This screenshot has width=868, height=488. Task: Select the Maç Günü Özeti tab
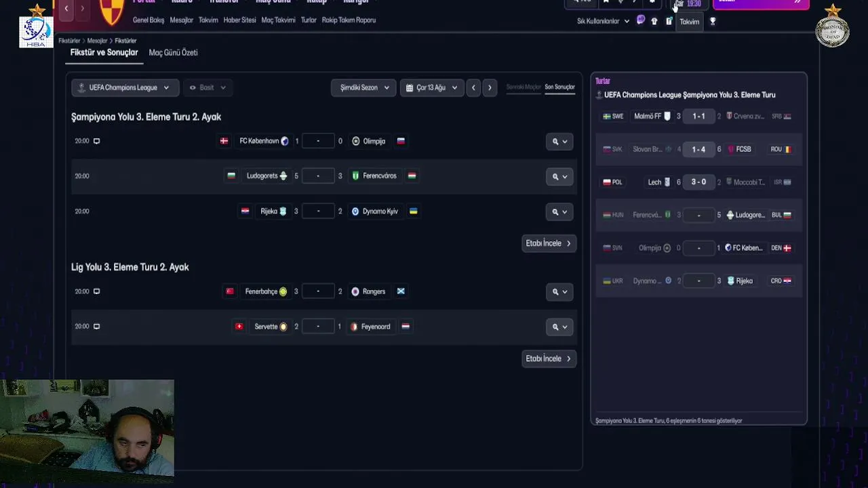[x=173, y=52]
